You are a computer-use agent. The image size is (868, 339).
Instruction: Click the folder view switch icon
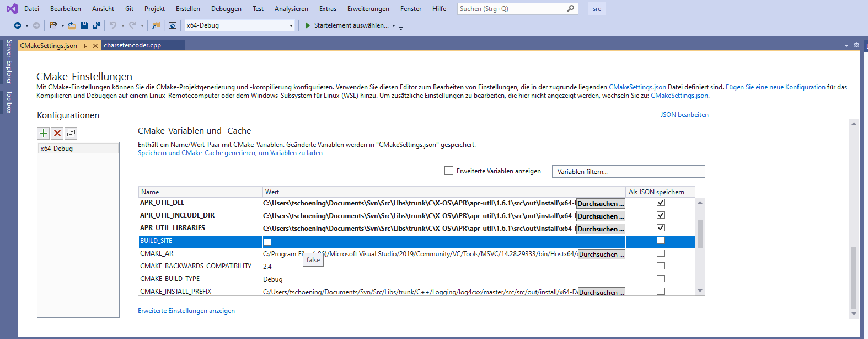coord(173,25)
